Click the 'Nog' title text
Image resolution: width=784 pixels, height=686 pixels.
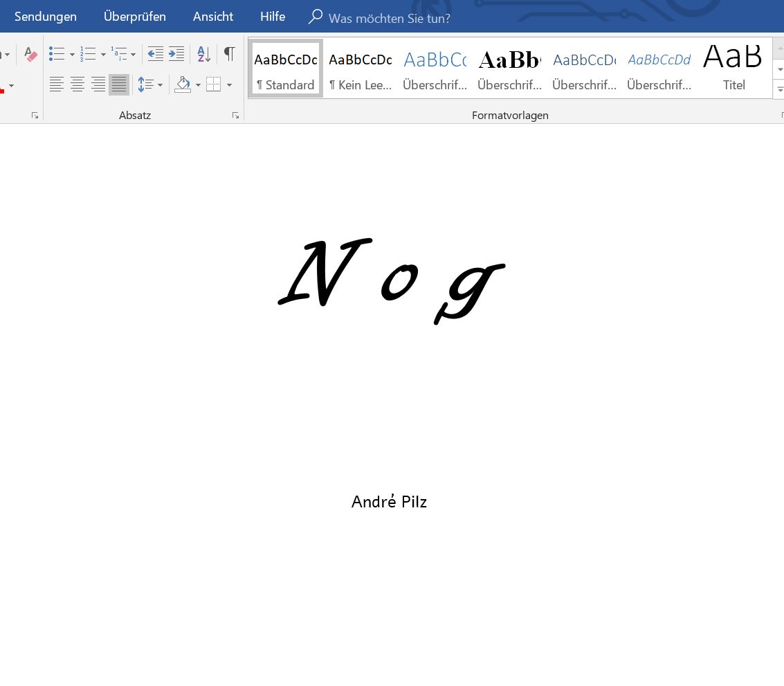point(392,281)
